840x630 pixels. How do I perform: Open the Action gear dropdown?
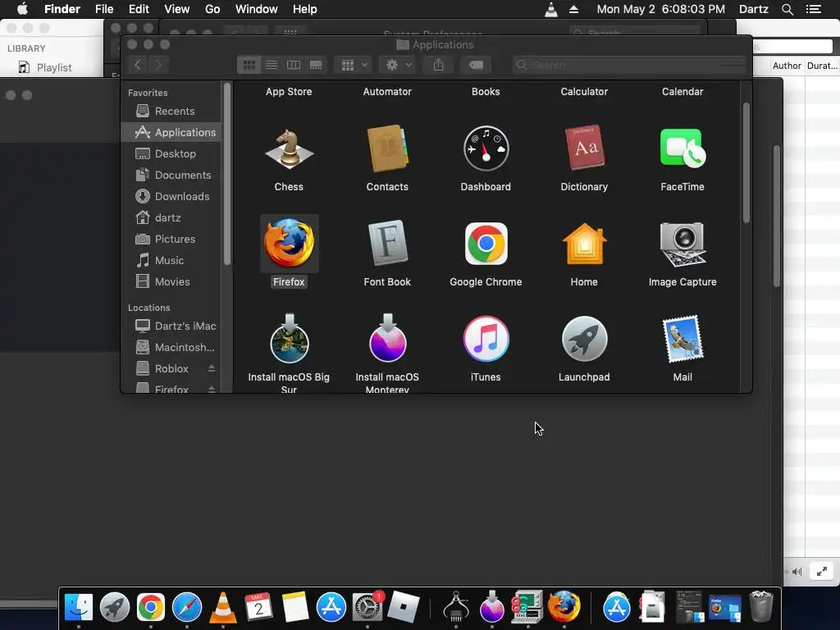pos(398,65)
